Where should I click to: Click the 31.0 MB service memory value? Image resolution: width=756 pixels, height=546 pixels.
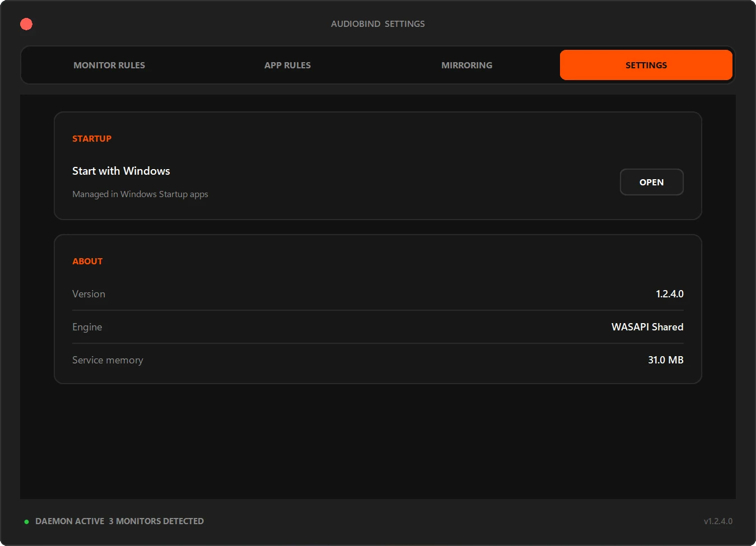pyautogui.click(x=666, y=360)
